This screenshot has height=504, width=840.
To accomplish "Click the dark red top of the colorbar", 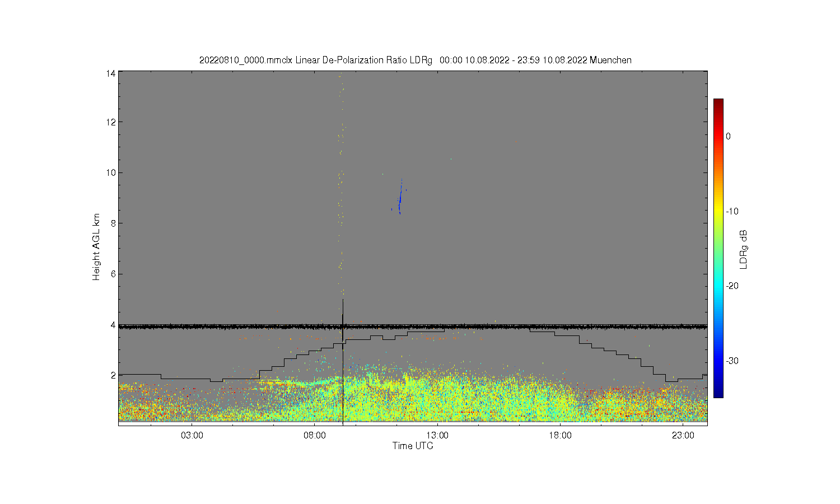I will [718, 102].
